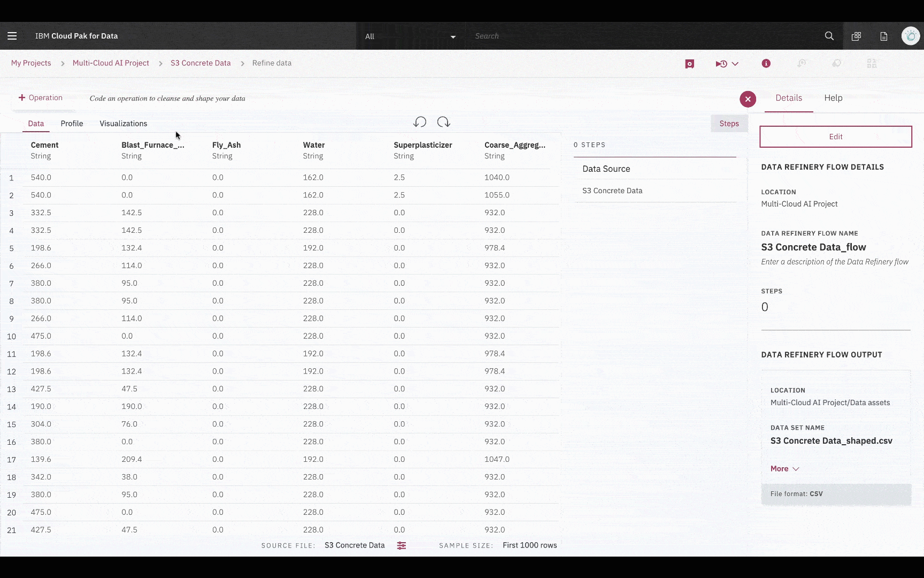Expand the More section in flow output
Image resolution: width=924 pixels, height=578 pixels.
tap(784, 469)
